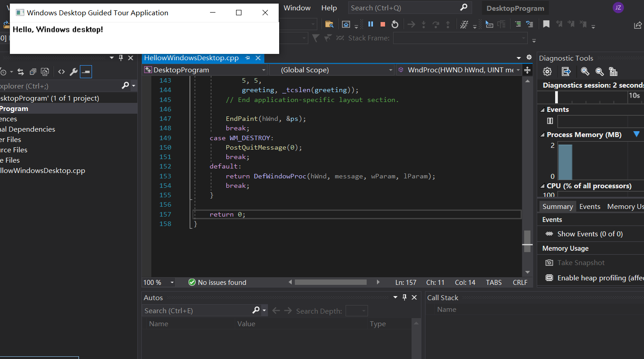Click the Zoom In icon in Diagnostic Tools
Viewport: 644px width, 359px height.
(x=584, y=71)
